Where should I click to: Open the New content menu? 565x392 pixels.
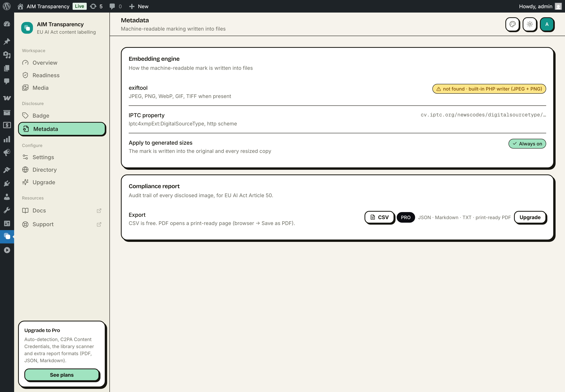coord(139,6)
